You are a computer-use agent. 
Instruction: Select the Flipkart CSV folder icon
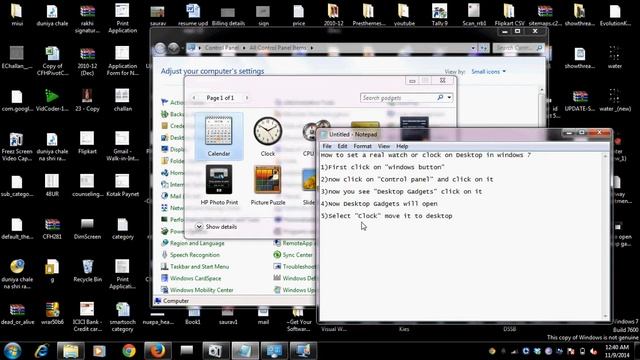[x=509, y=15]
